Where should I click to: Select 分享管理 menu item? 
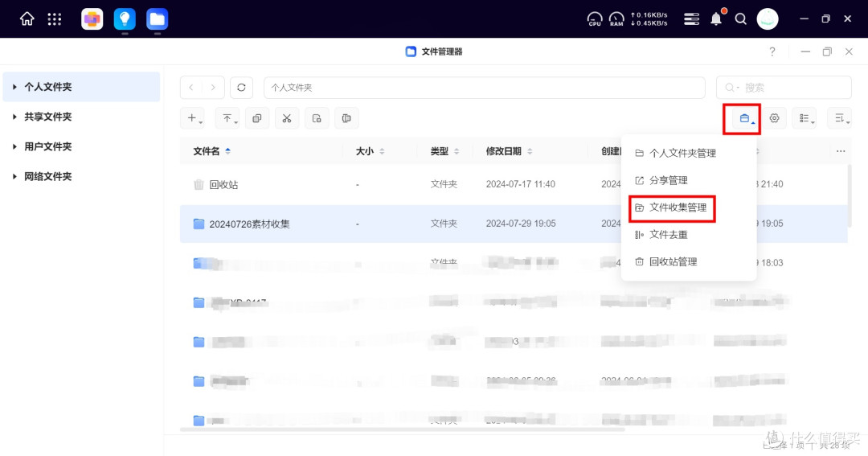(x=689, y=180)
